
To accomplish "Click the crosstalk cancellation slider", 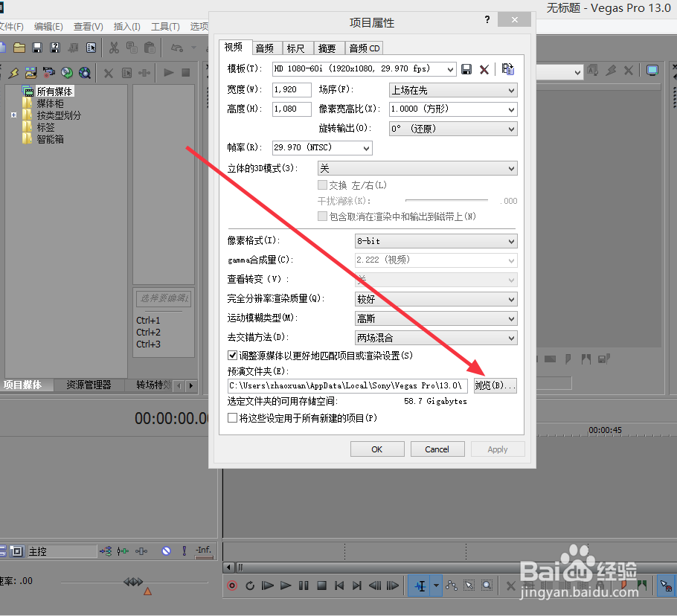I will click(446, 200).
